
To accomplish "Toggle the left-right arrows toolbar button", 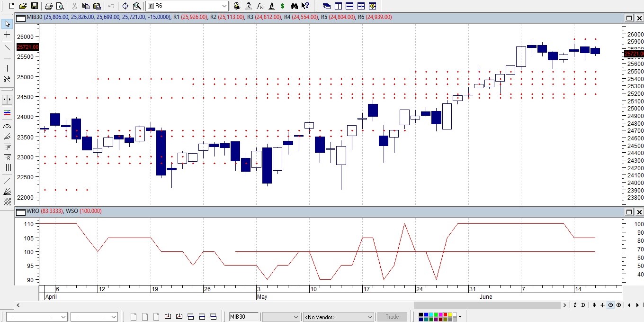I will tap(7, 100).
